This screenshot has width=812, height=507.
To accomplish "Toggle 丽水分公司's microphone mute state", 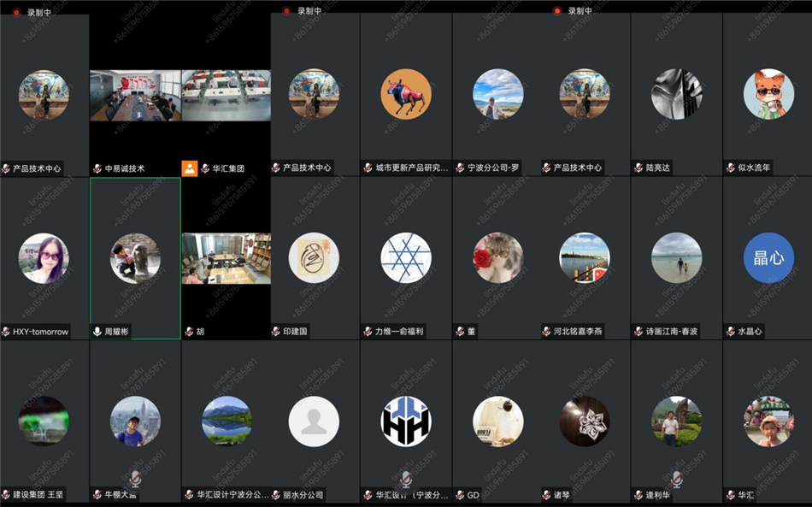I will (275, 492).
